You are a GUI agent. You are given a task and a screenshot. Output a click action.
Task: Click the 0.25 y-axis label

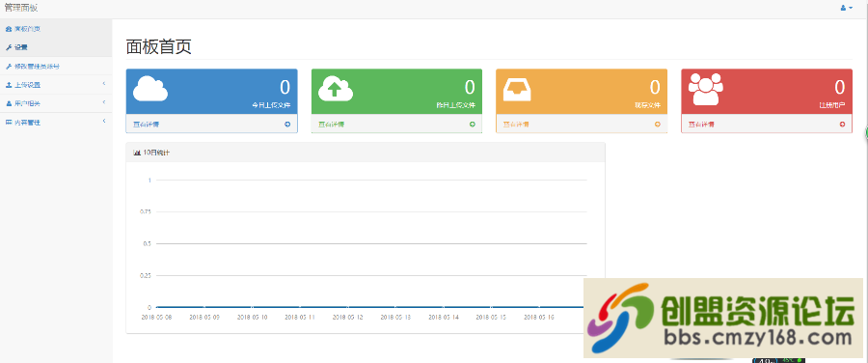point(146,275)
